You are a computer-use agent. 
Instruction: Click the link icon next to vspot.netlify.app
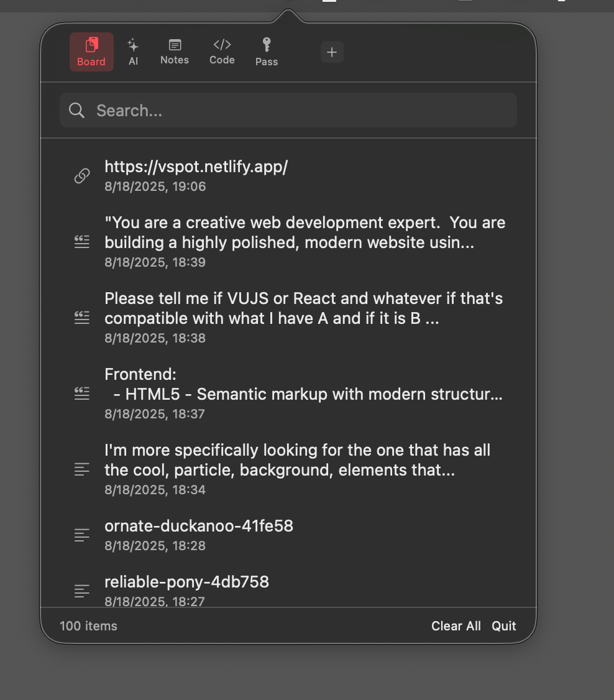click(x=81, y=175)
